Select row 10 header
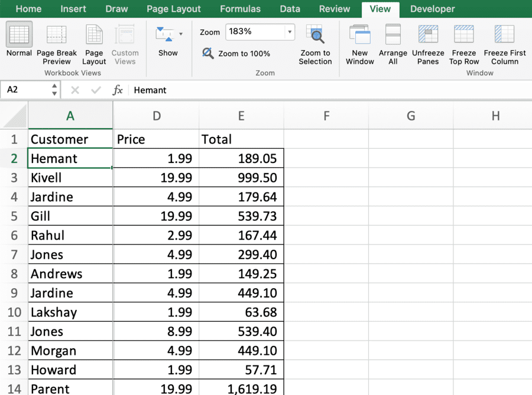Screen dimensions: 532x395 coord(14,312)
